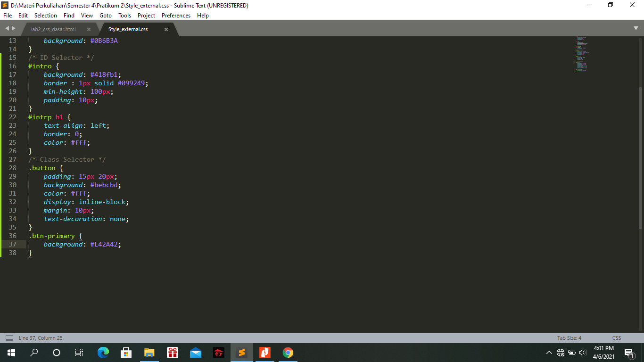Launch Microsoft Edge from the taskbar

(x=103, y=353)
